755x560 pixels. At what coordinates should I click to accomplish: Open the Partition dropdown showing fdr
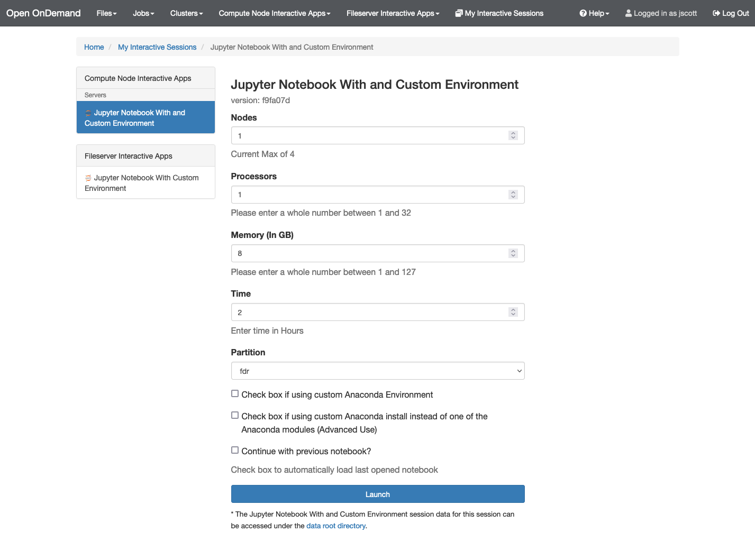coord(378,371)
